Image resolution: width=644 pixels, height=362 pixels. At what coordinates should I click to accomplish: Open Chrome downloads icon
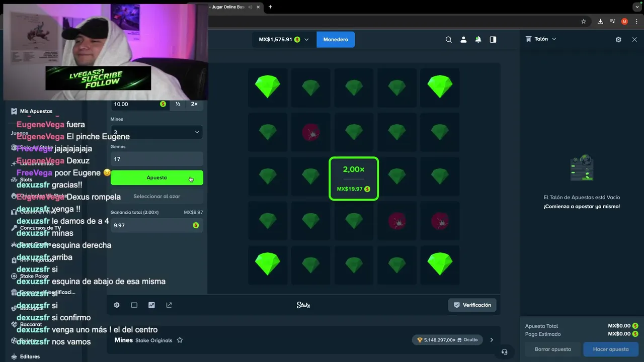coord(600,22)
